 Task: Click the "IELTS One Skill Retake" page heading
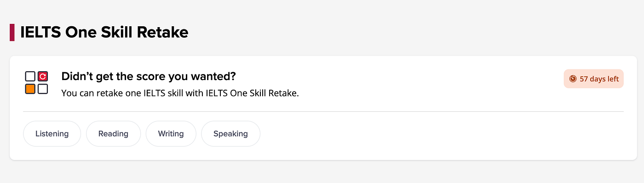104,33
